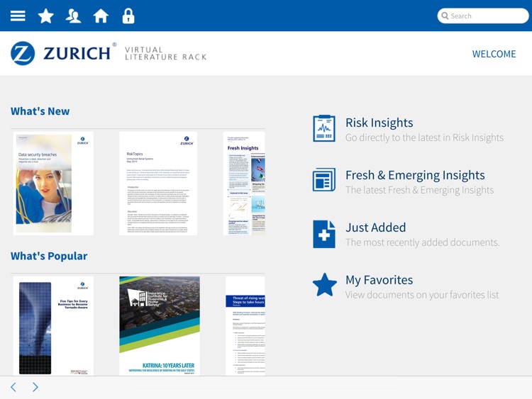Image resolution: width=532 pixels, height=399 pixels.
Task: Go forward with the right chevron
Action: (x=35, y=387)
